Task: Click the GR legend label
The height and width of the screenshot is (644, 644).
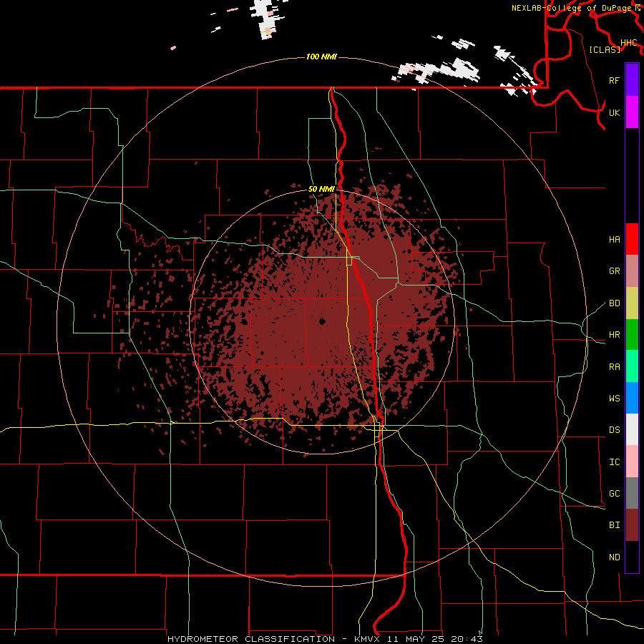Action: tap(614, 270)
